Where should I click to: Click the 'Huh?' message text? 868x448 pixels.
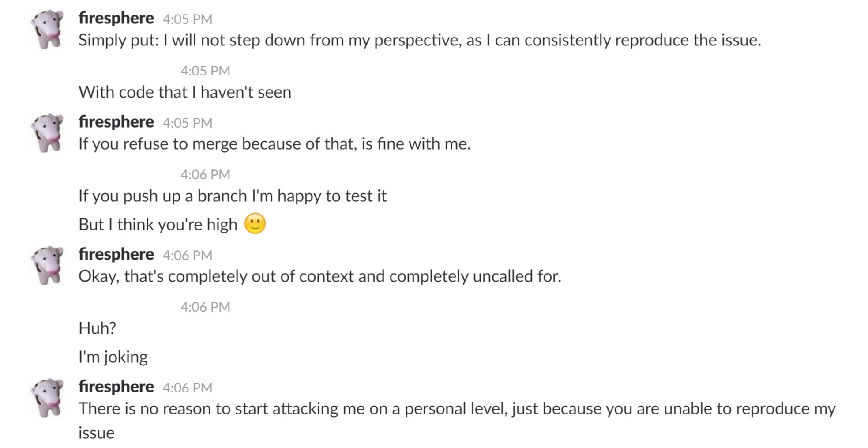pos(97,328)
